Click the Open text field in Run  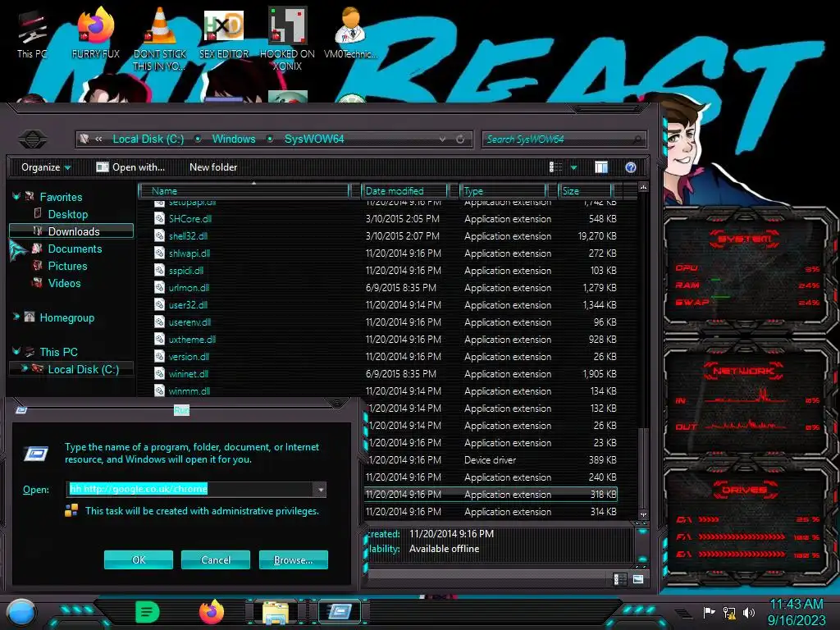coord(191,489)
